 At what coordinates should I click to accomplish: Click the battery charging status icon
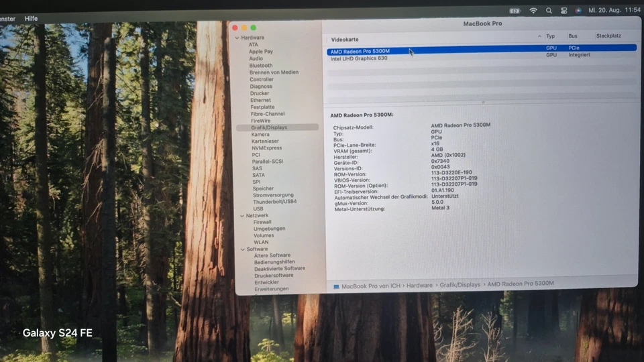click(x=515, y=11)
